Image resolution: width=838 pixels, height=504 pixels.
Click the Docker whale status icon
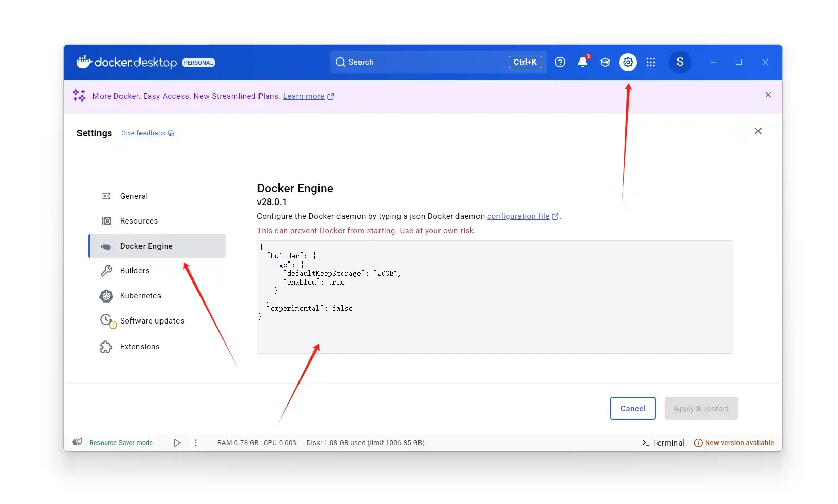tap(77, 442)
